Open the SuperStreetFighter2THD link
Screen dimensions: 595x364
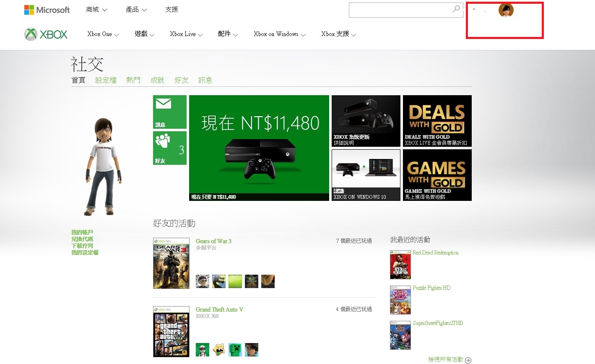coord(438,323)
